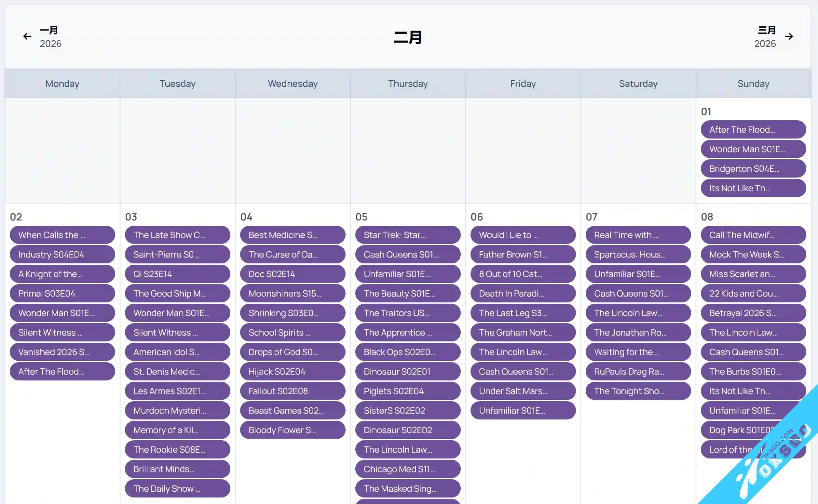Screen dimensions: 818x504
Task: Click the right arrow to next month
Action: tap(789, 36)
